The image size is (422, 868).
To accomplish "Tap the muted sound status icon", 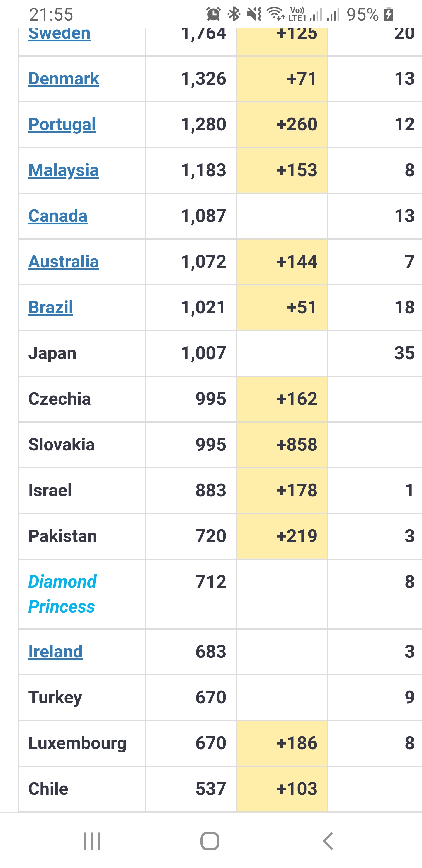I will click(254, 14).
